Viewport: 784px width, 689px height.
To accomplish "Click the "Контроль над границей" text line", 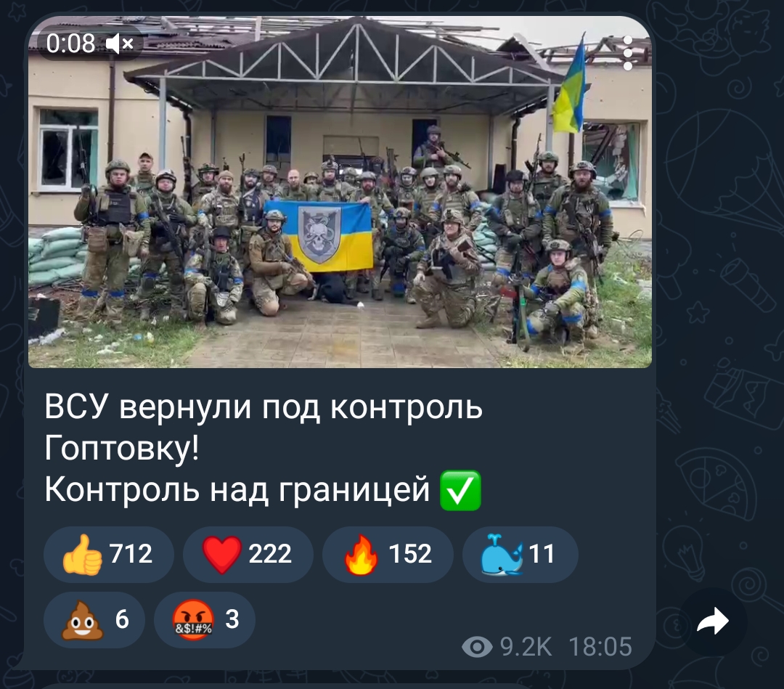I will pyautogui.click(x=237, y=489).
